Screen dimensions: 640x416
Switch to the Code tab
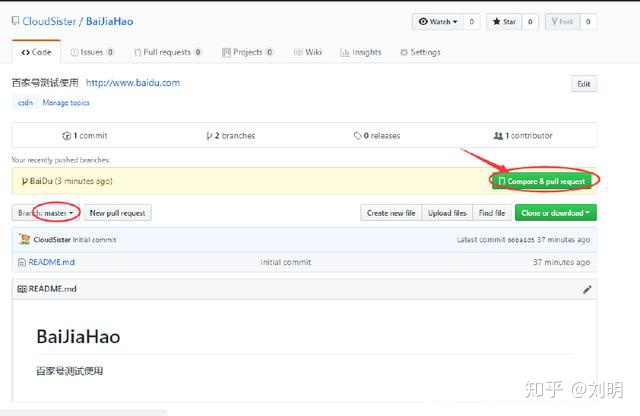click(x=36, y=52)
